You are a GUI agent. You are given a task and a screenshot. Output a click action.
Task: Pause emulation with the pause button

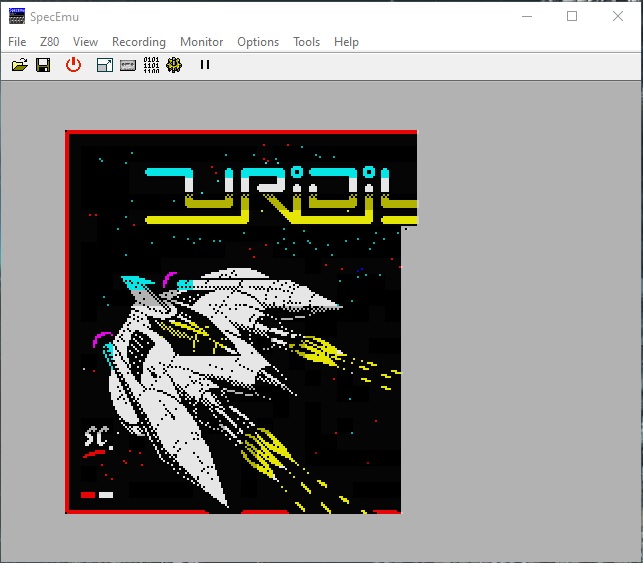205,65
